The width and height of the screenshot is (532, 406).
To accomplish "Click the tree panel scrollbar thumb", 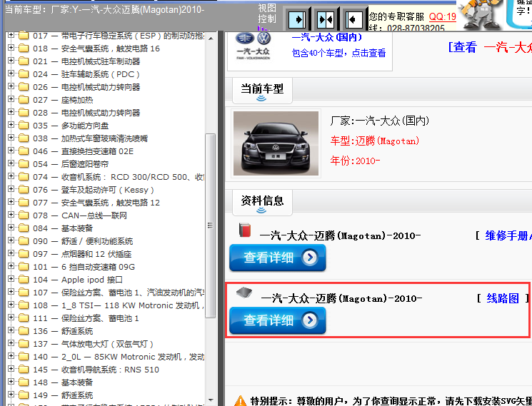I will click(211, 225).
